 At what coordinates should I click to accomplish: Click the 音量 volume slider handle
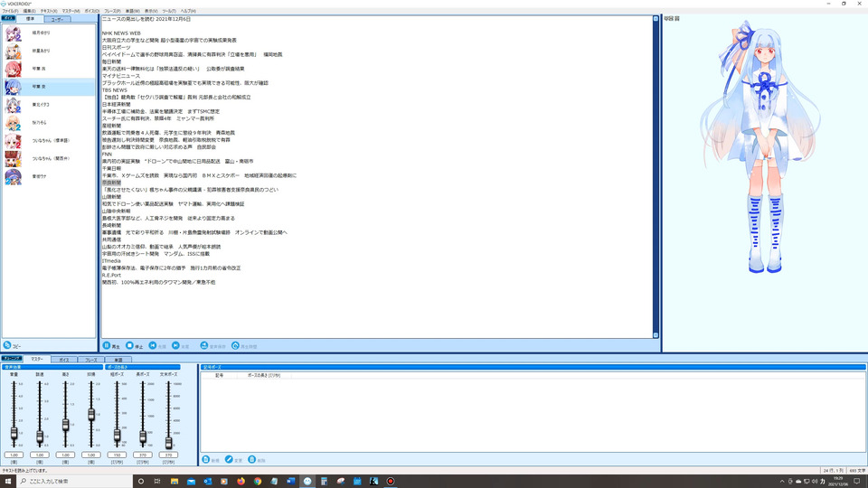point(14,433)
